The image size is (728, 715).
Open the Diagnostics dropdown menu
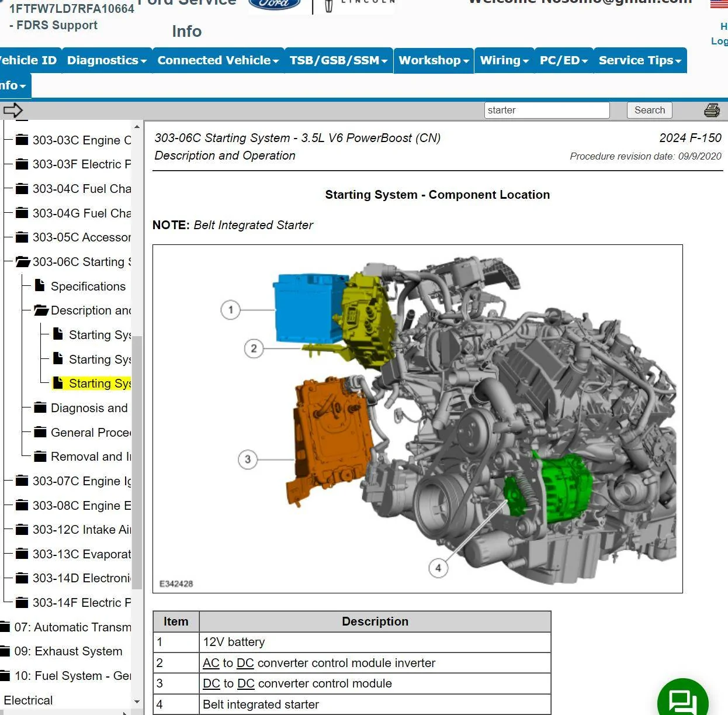click(x=107, y=60)
